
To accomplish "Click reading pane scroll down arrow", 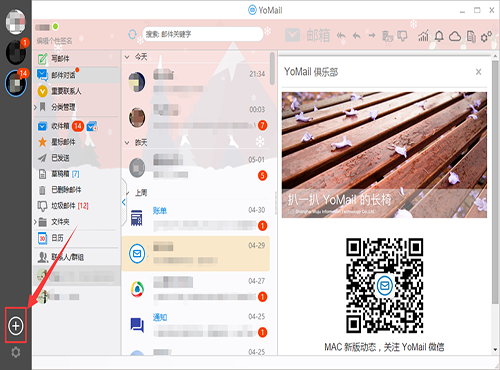I will [x=495, y=349].
